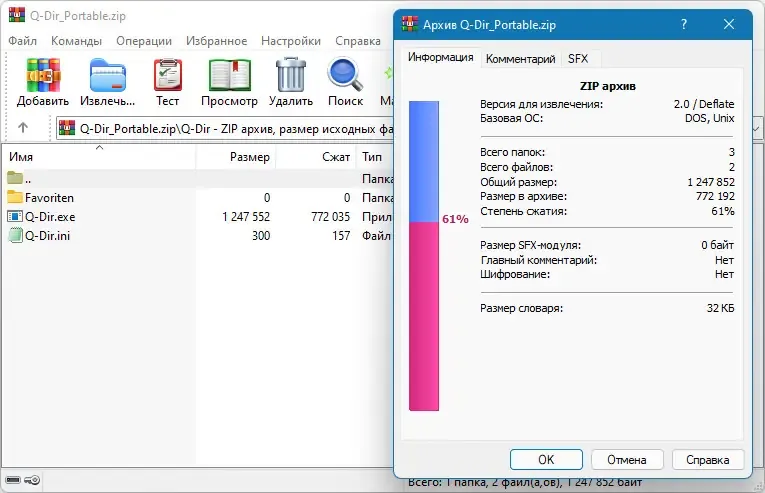Click the Q-Dir.exe application icon
This screenshot has width=765, height=493.
coord(15,216)
